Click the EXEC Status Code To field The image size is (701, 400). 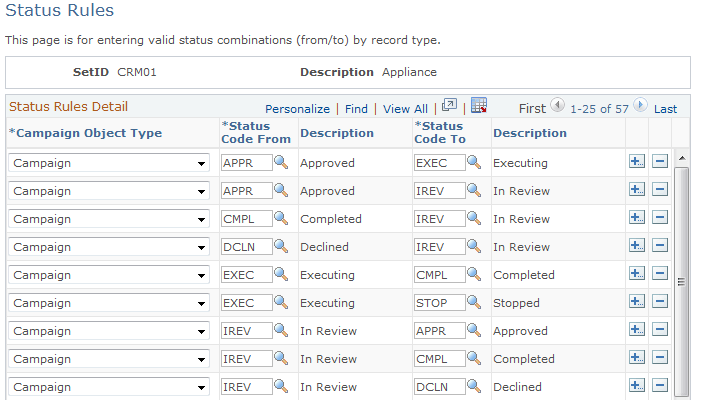[439, 163]
